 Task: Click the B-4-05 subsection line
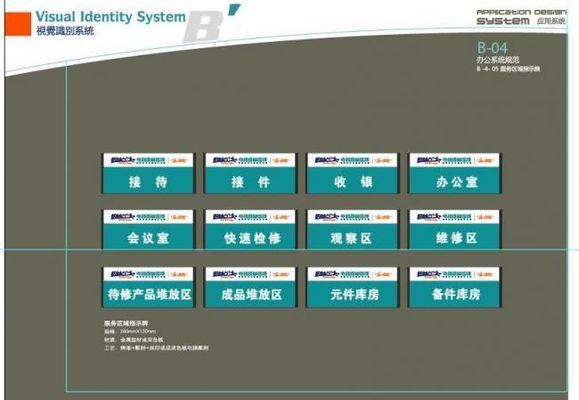[508, 69]
